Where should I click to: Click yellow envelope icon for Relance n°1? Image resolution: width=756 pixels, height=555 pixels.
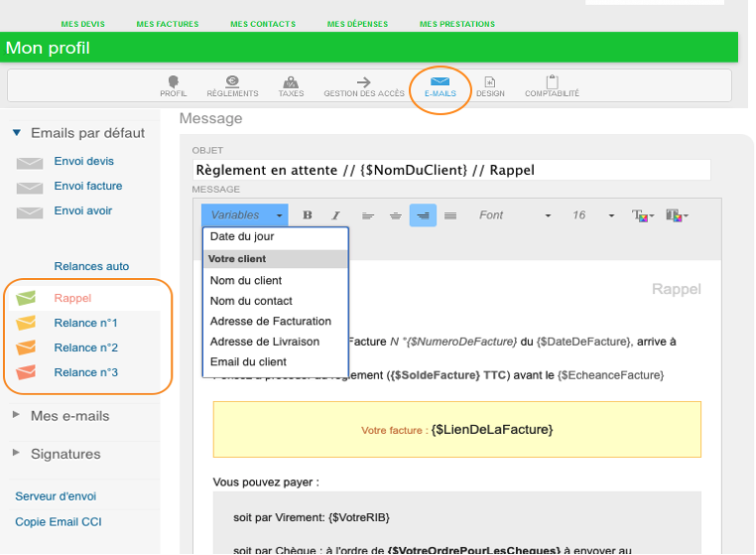(26, 323)
